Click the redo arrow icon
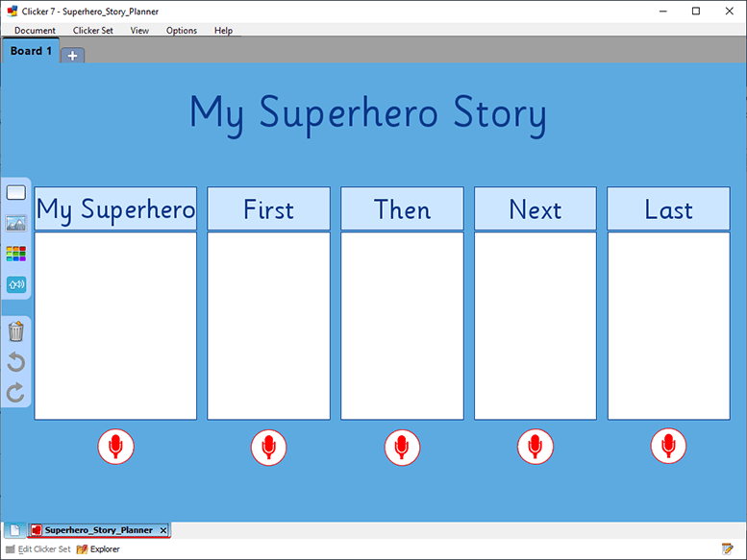 16,393
